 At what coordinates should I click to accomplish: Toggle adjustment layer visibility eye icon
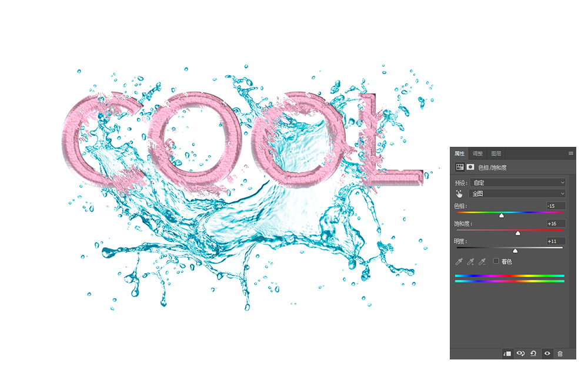[x=547, y=354]
